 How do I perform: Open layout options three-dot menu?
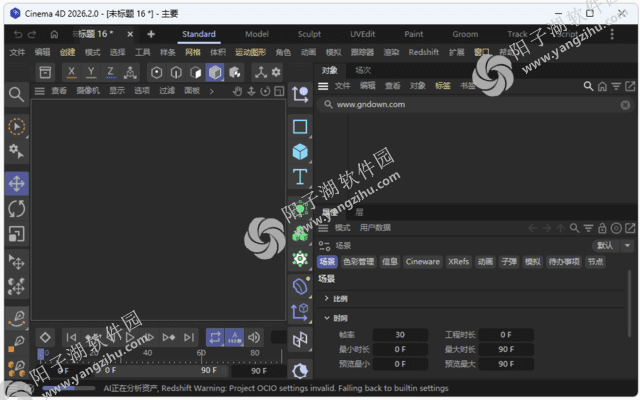click(612, 34)
